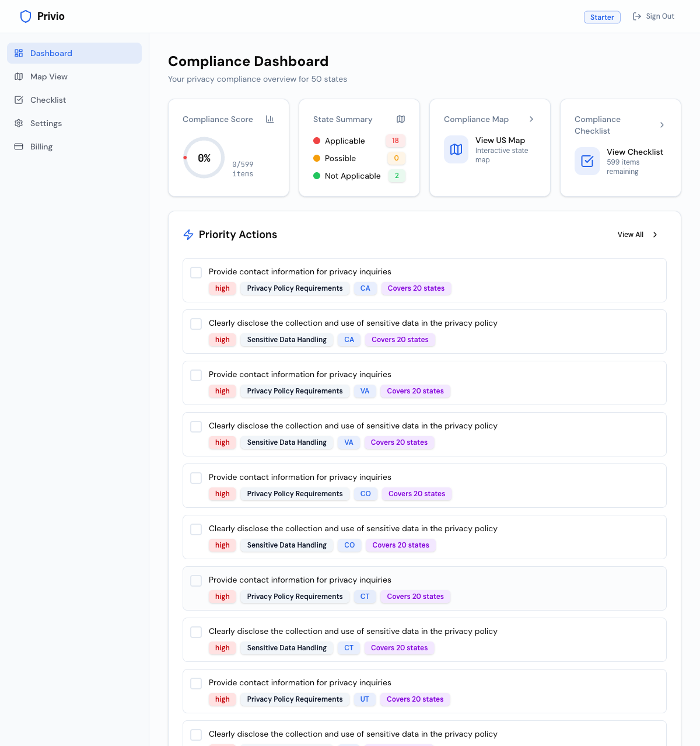Image resolution: width=700 pixels, height=746 pixels.
Task: Click high priority tag on first CA item
Action: pyautogui.click(x=222, y=288)
